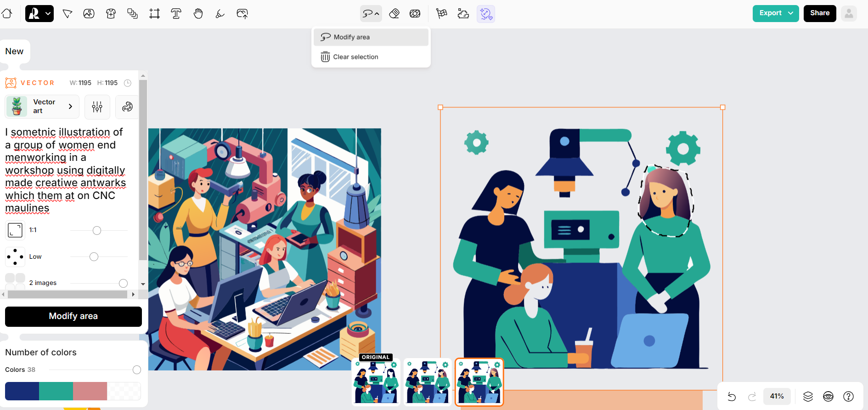The image size is (868, 410).
Task: Select the orange-highlighted version thumbnail
Action: click(x=479, y=382)
